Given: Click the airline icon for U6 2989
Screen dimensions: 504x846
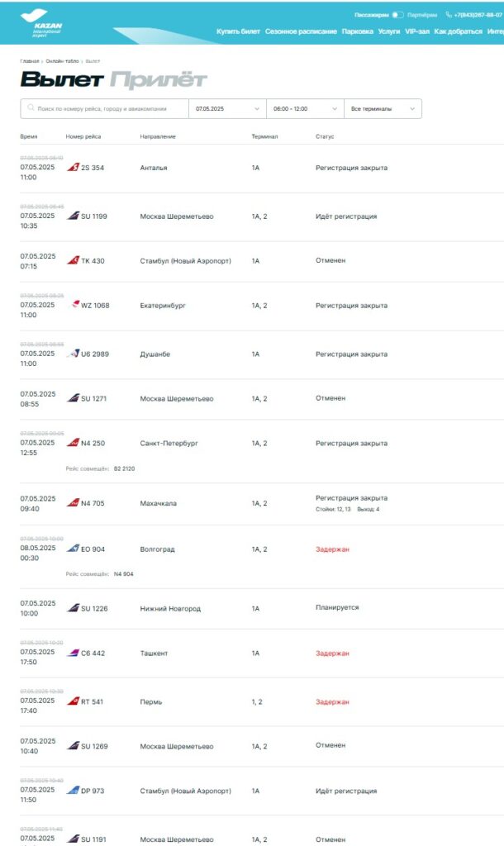Looking at the screenshot, I should (x=73, y=354).
